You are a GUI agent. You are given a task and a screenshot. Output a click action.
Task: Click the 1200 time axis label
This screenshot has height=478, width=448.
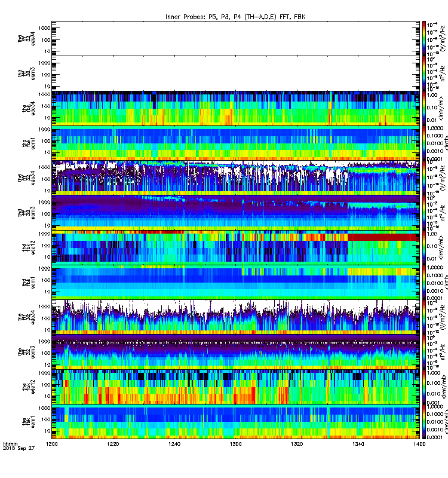point(52,444)
